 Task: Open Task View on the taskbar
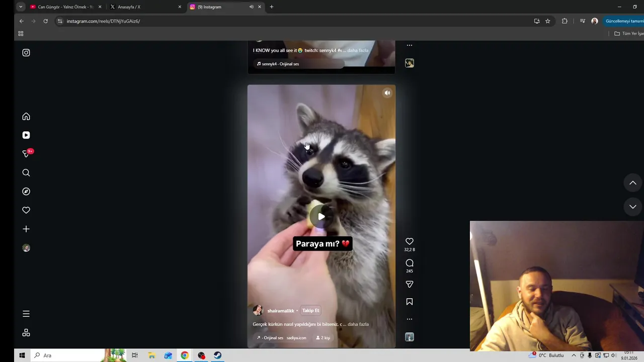134,355
